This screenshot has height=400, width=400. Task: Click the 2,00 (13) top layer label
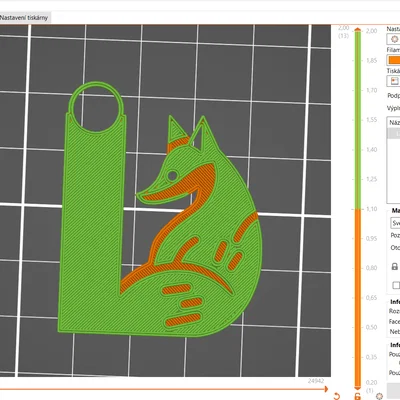(343, 32)
